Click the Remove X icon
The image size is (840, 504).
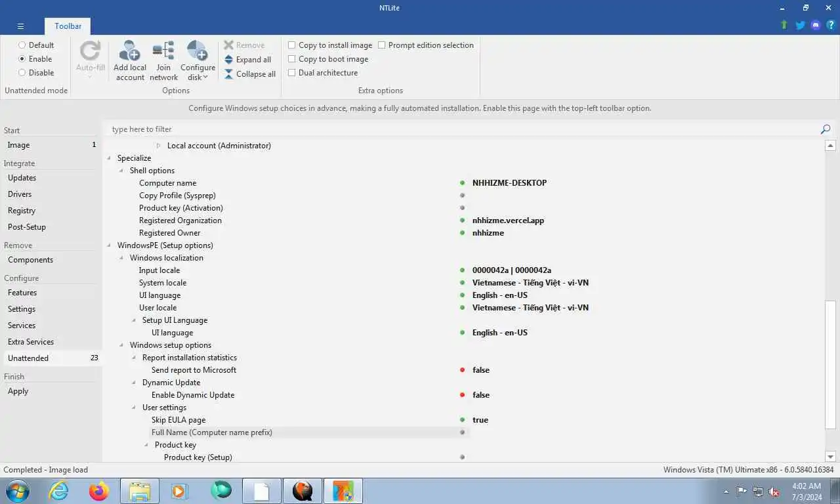click(x=228, y=45)
